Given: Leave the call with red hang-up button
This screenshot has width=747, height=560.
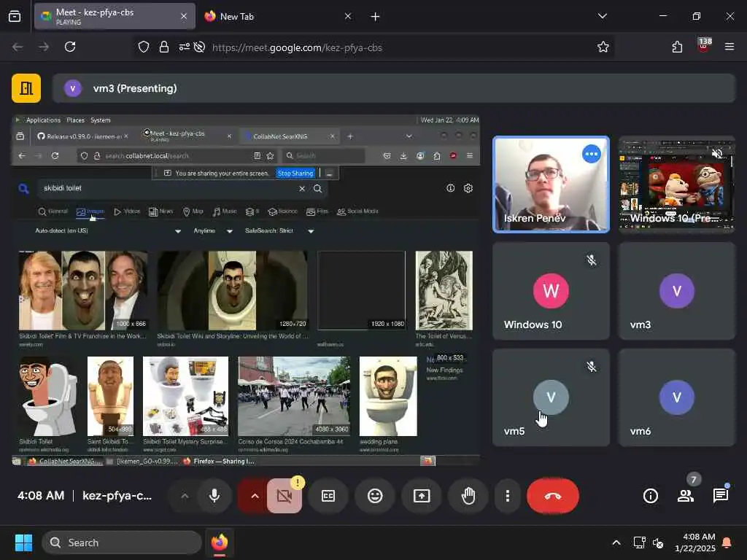Looking at the screenshot, I should click(x=553, y=496).
